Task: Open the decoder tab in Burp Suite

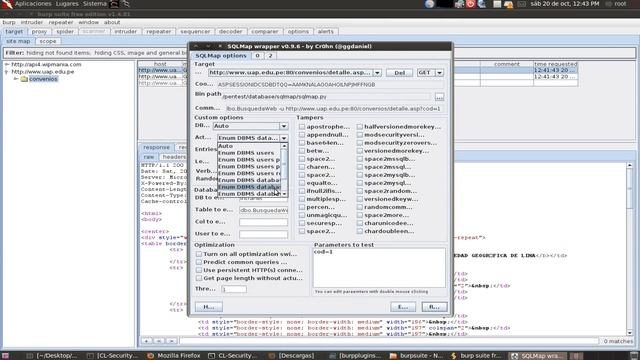Action: point(231,31)
